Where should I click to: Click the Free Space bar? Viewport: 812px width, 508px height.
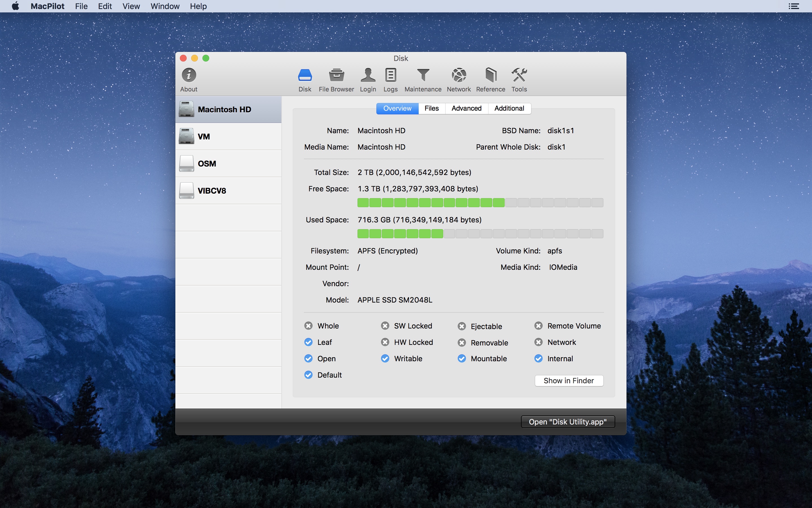(480, 203)
